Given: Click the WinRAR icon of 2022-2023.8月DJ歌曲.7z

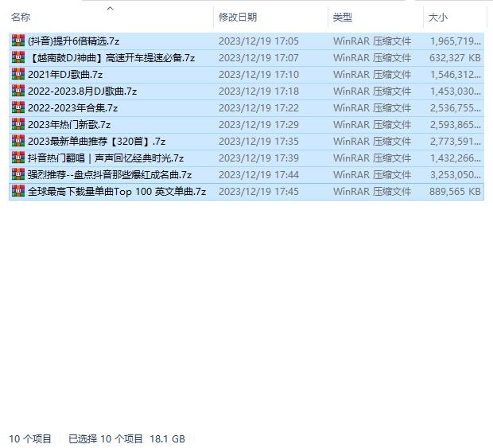Looking at the screenshot, I should [x=17, y=91].
